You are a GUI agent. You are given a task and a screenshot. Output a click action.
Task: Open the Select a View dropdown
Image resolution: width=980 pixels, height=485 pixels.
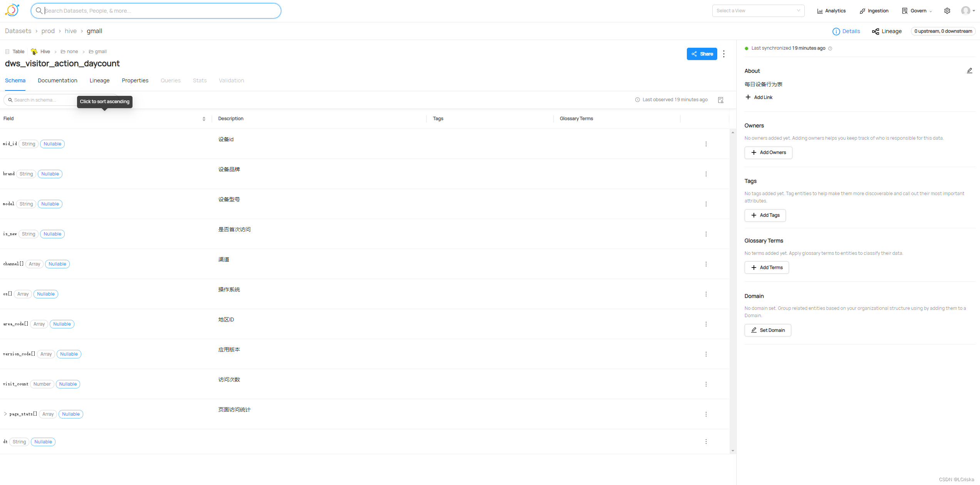758,11
